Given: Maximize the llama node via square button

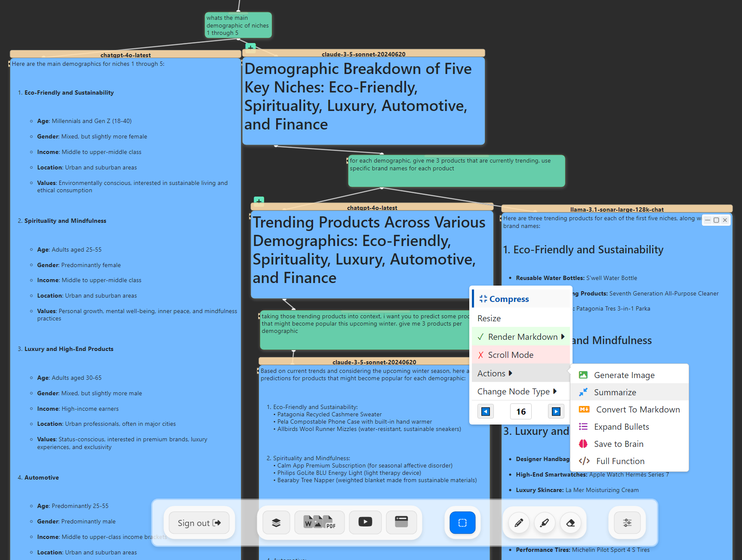Looking at the screenshot, I should 716,220.
